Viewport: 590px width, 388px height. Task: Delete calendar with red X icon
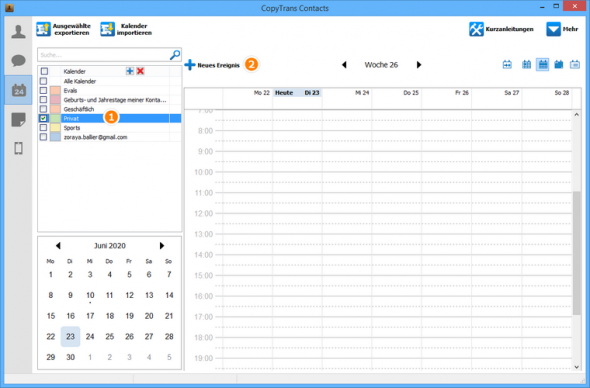point(140,71)
